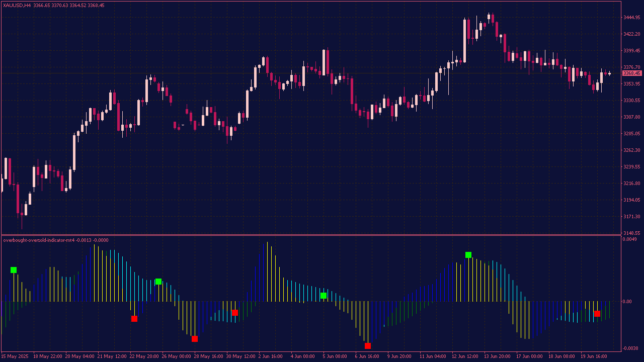Select the 15 May 2025 date label
The image size is (644, 362).
click(14, 356)
